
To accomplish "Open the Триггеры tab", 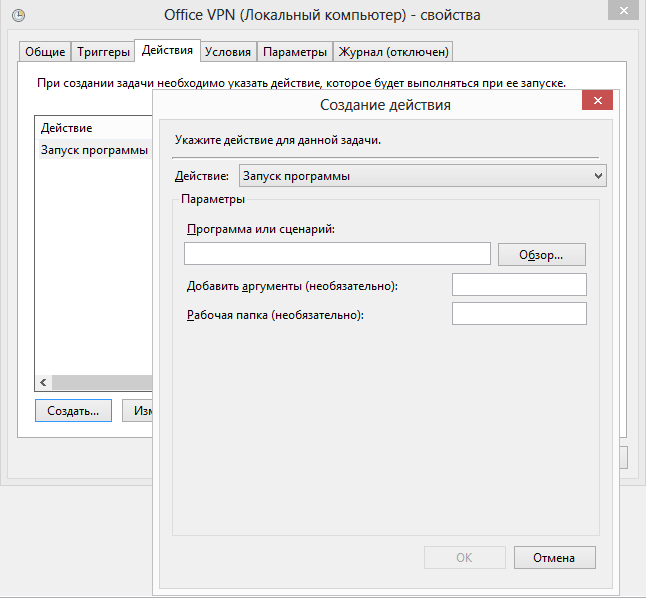I will tap(102, 52).
